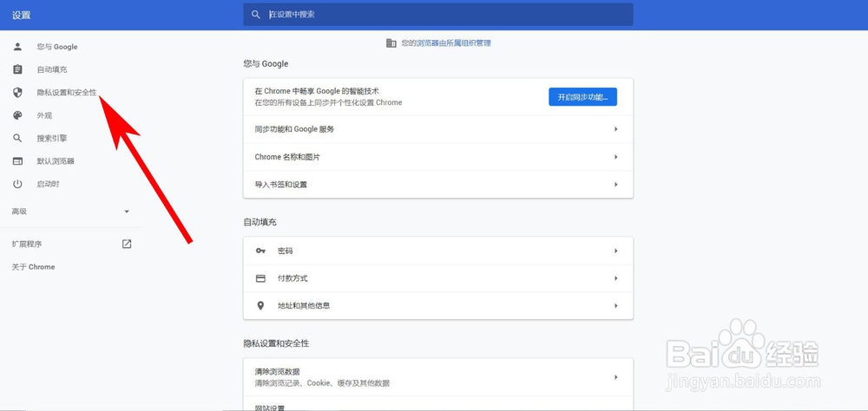868x411 pixels.
Task: Open 关于 Chrome in the sidebar
Action: pyautogui.click(x=34, y=267)
